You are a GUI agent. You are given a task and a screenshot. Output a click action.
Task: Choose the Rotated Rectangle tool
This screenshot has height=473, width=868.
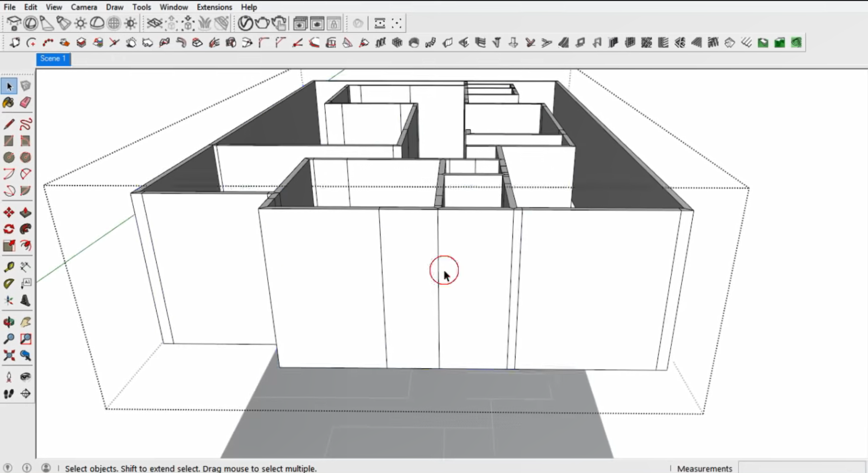pyautogui.click(x=25, y=141)
